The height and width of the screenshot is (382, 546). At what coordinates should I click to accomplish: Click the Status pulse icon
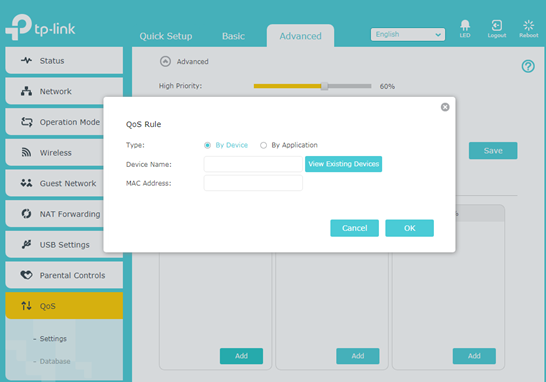26,60
